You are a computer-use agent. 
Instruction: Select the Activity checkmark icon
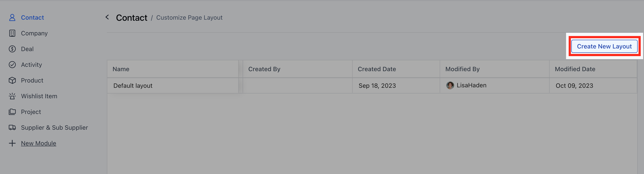pyautogui.click(x=12, y=64)
